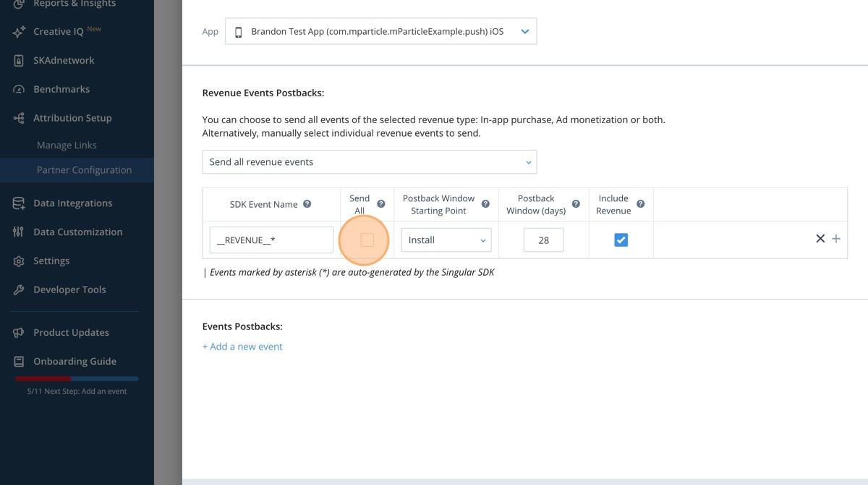This screenshot has height=485, width=868.
Task: Click the Benchmarks gauge icon
Action: (x=19, y=90)
